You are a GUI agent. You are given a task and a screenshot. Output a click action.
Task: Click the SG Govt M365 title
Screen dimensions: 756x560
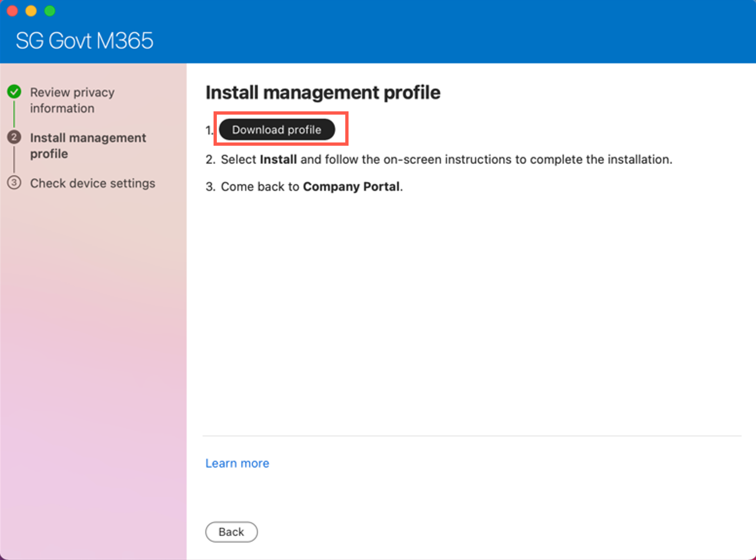pyautogui.click(x=84, y=41)
